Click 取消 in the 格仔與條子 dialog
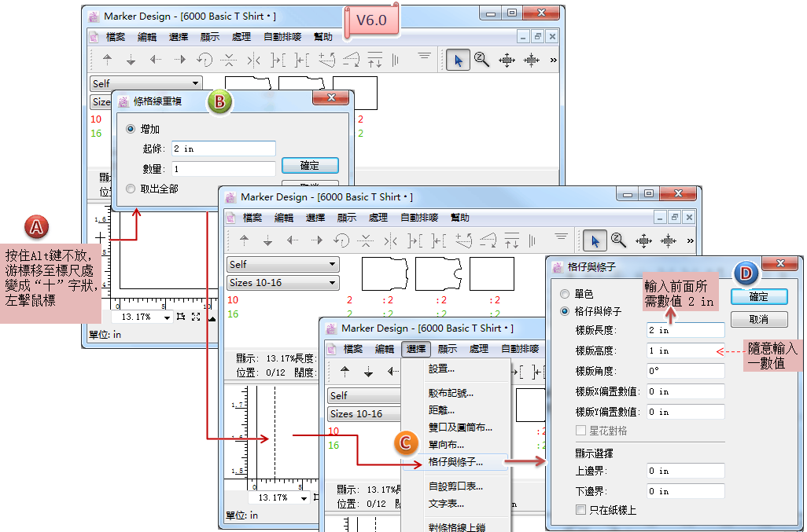Image resolution: width=807 pixels, height=532 pixels. point(758,320)
